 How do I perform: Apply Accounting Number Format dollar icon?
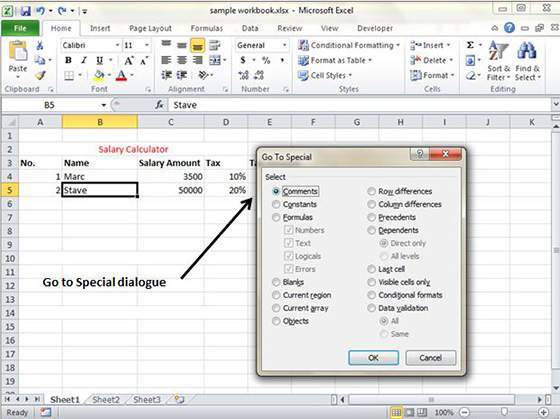pos(243,60)
